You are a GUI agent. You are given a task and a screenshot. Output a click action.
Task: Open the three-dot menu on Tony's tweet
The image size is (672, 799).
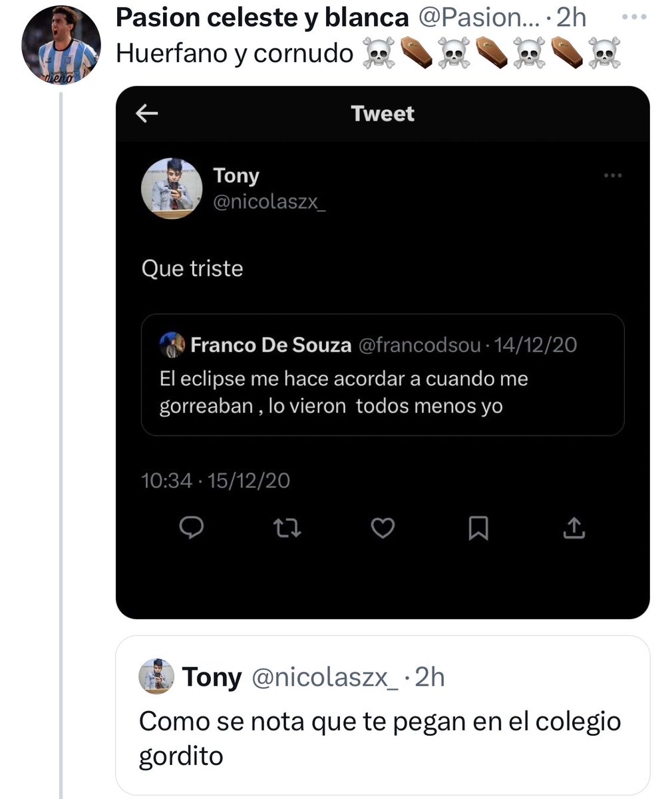[x=612, y=176]
